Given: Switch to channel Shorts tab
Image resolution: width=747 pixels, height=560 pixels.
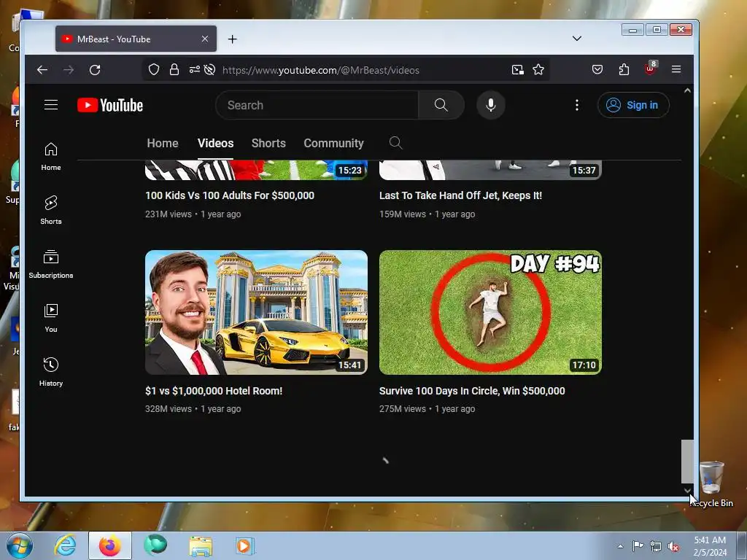Looking at the screenshot, I should (268, 144).
